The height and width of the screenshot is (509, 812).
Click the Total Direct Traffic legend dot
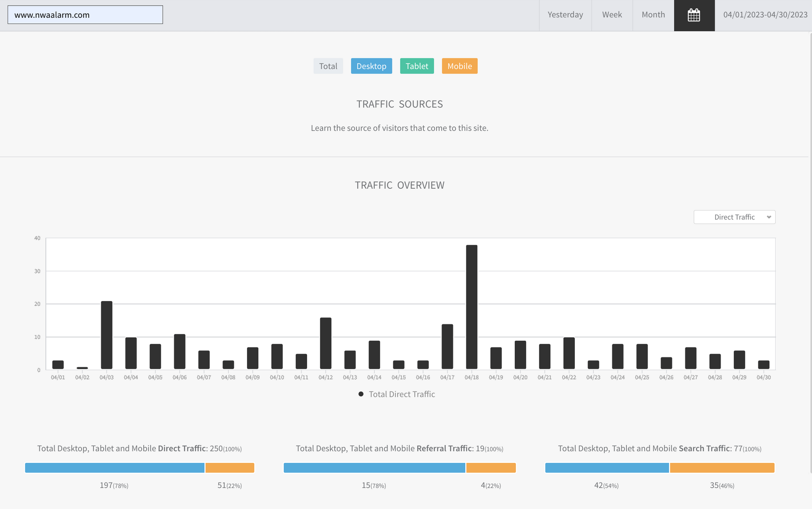[x=361, y=394]
